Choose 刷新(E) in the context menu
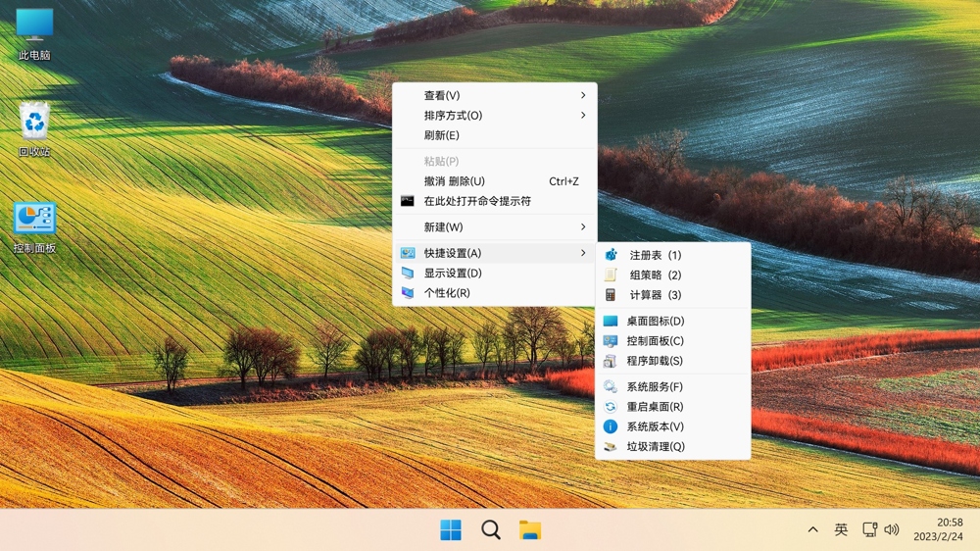 pyautogui.click(x=442, y=135)
